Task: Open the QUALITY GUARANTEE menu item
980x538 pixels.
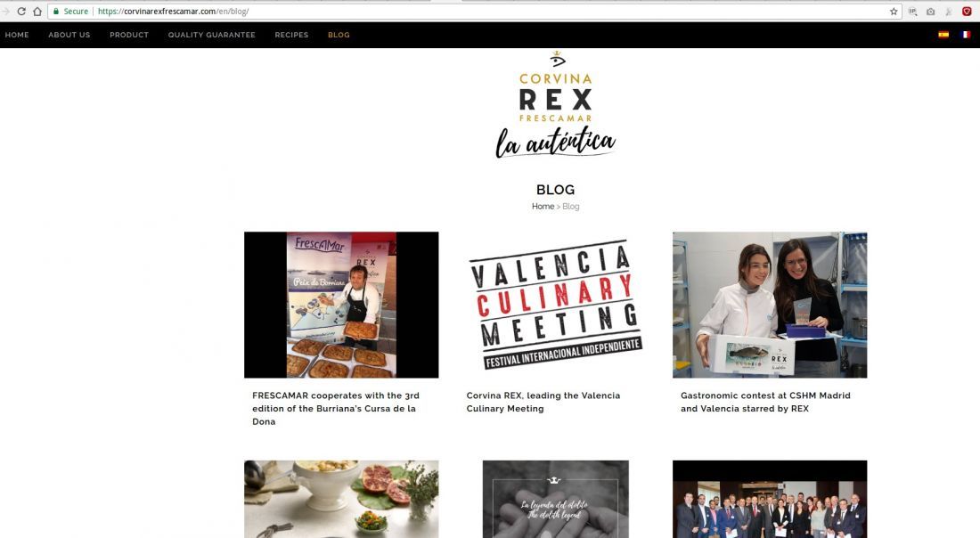Action: click(212, 35)
